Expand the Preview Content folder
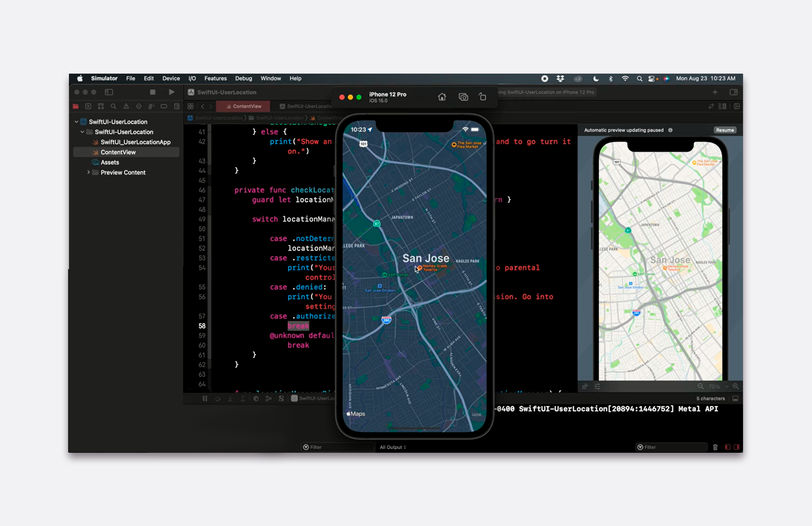Viewport: 812px width, 526px height. (x=88, y=173)
